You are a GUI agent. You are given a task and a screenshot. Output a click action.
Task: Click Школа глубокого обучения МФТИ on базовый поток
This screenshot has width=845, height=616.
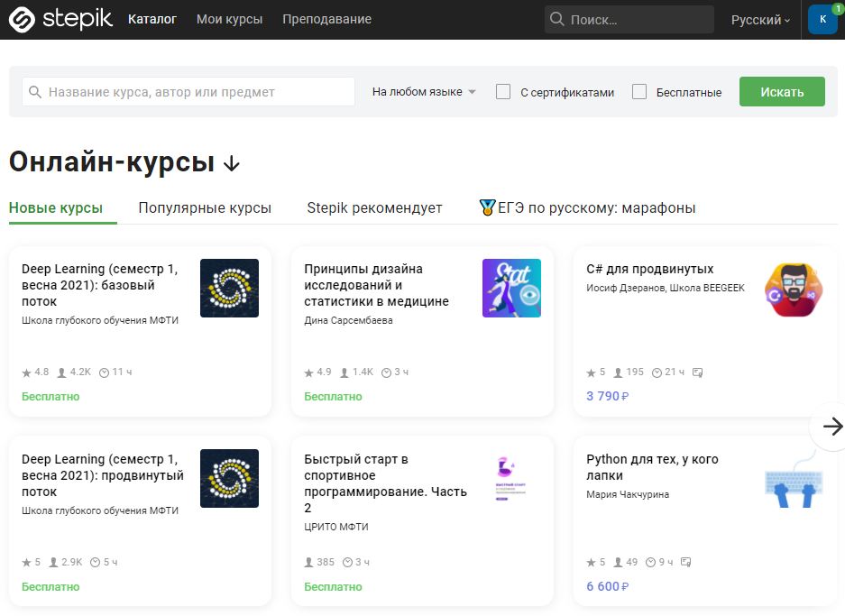pyautogui.click(x=100, y=321)
